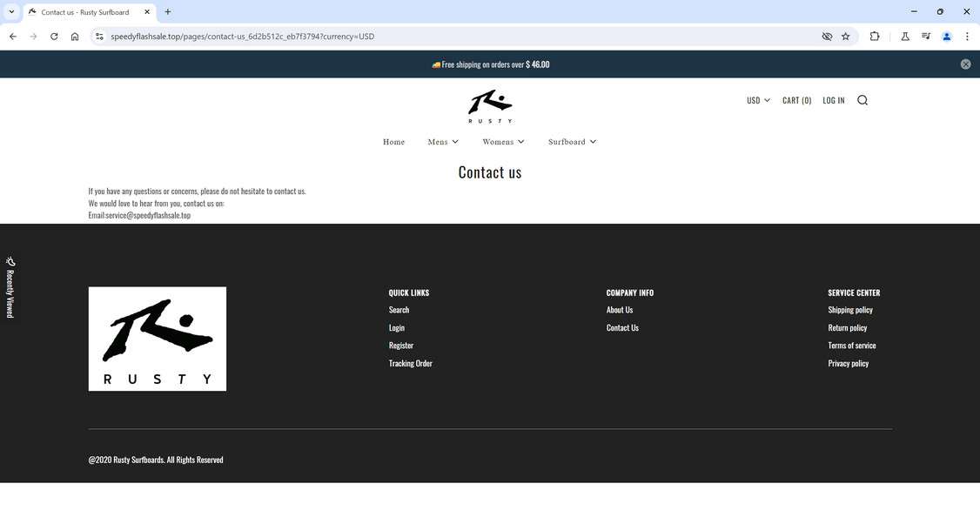Open Contact Us footer link
980x524 pixels.
pyautogui.click(x=622, y=327)
